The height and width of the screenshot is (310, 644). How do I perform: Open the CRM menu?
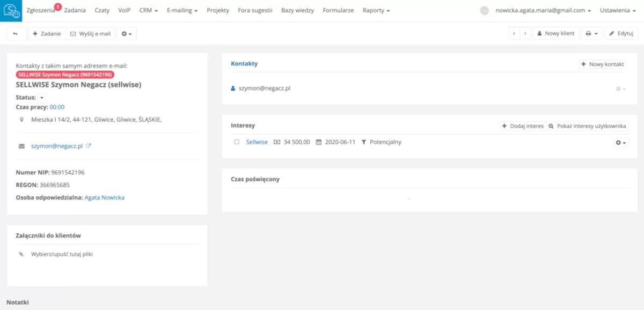click(x=148, y=11)
